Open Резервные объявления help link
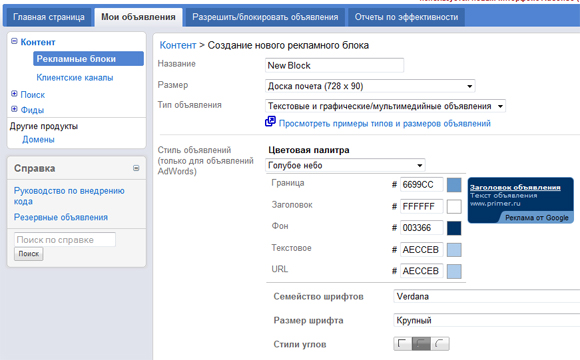This screenshot has width=580, height=360. coord(61,217)
